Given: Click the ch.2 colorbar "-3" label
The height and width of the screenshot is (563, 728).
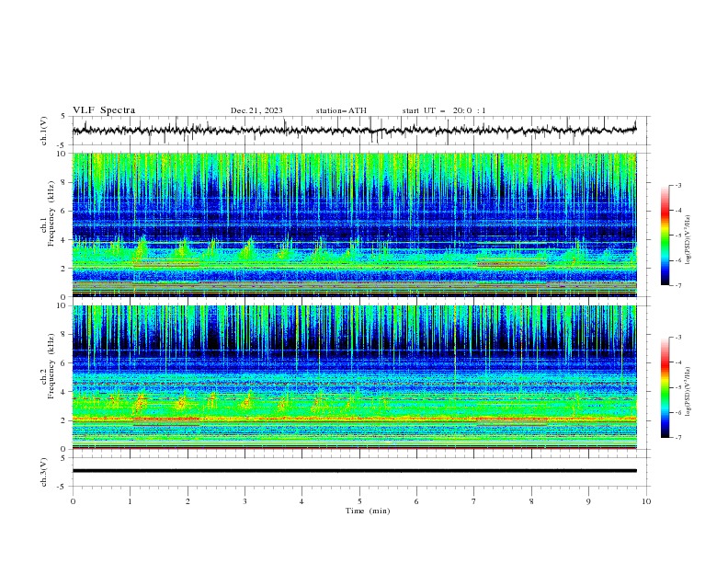Looking at the screenshot, I should [678, 338].
